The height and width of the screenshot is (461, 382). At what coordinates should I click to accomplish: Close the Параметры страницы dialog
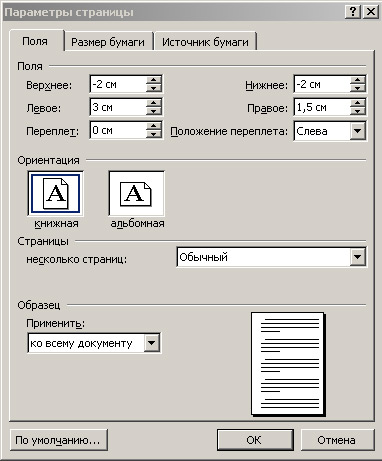371,12
